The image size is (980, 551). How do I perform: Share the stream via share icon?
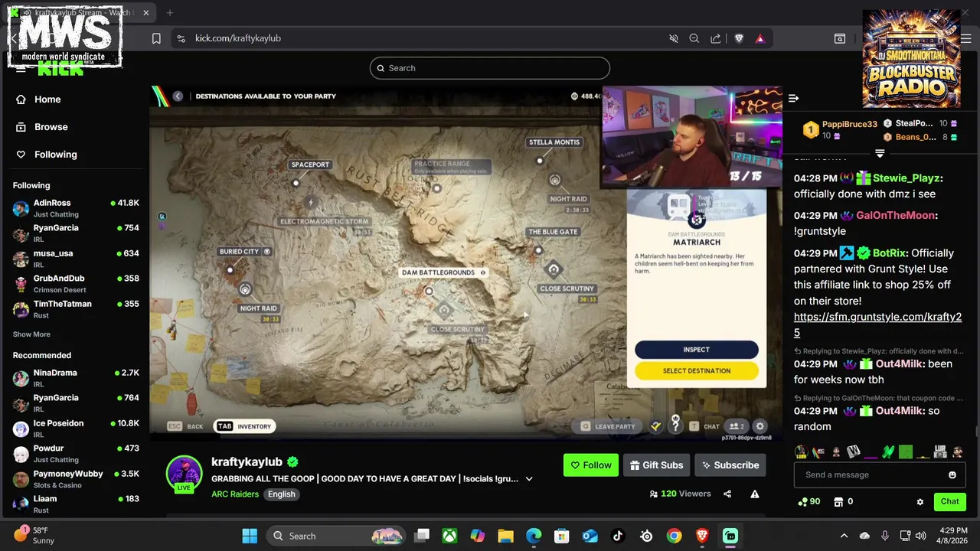coord(727,494)
